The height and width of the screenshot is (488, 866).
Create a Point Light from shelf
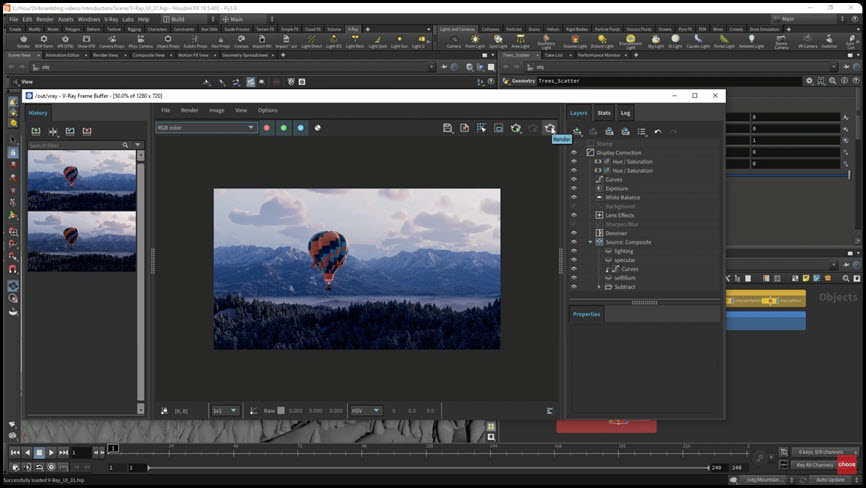475,41
